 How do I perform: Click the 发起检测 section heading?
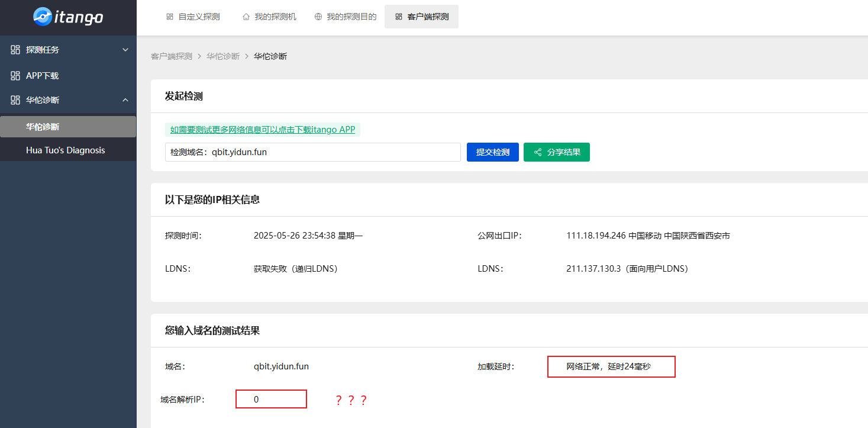(184, 96)
